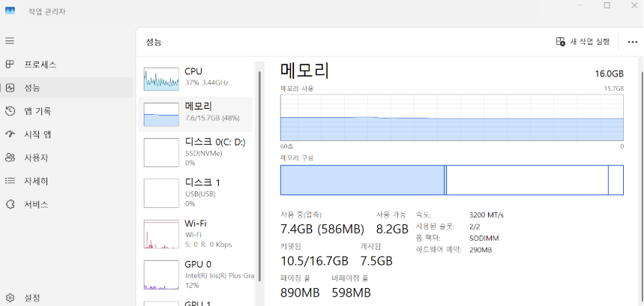Image resolution: width=644 pixels, height=306 pixels.
Task: Open the 설정 gear icon
Action: pos(10,297)
